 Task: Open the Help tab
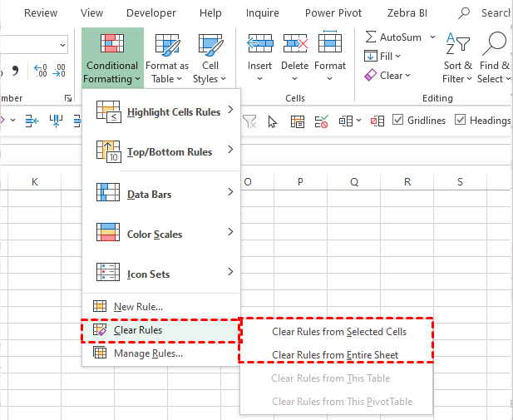point(210,13)
